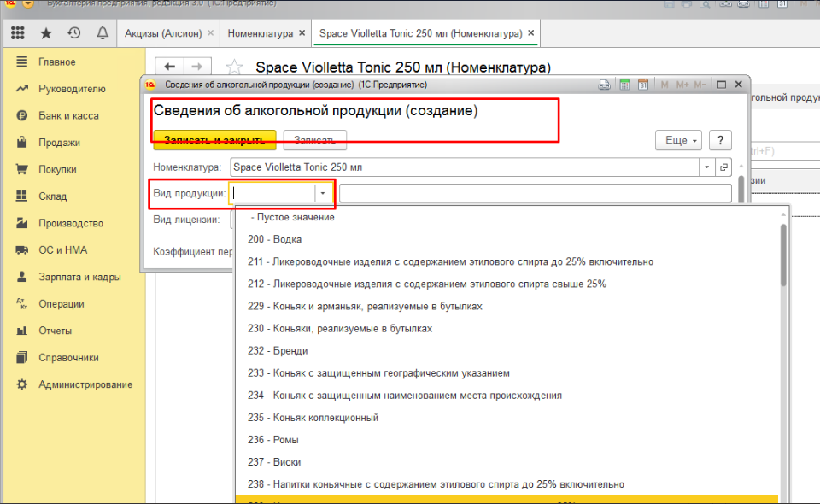Open Favorites star in top panel
Image resolution: width=820 pixels, height=504 pixels.
pos(46,33)
